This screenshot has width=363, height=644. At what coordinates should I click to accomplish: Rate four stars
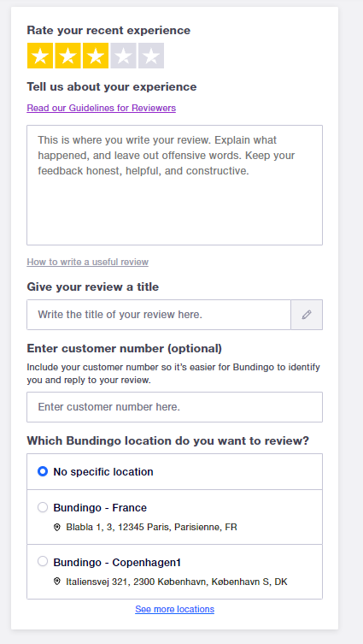click(x=124, y=56)
